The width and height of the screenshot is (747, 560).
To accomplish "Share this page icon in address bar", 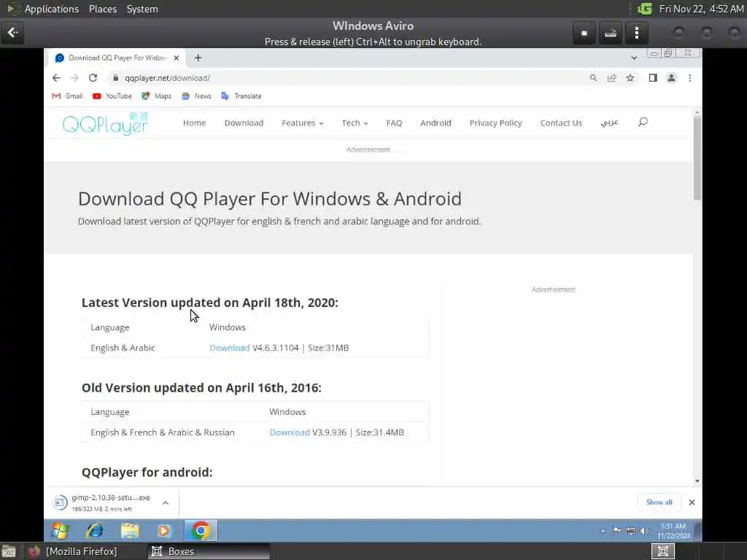I will click(x=612, y=77).
